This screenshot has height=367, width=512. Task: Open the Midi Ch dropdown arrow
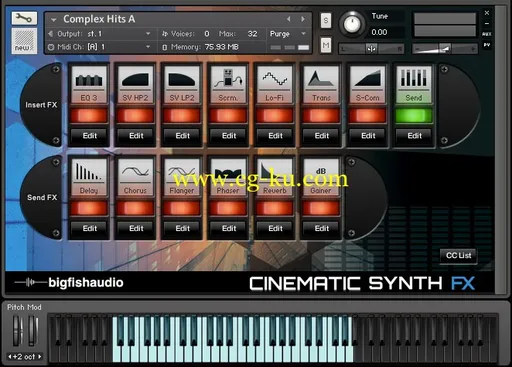click(148, 47)
